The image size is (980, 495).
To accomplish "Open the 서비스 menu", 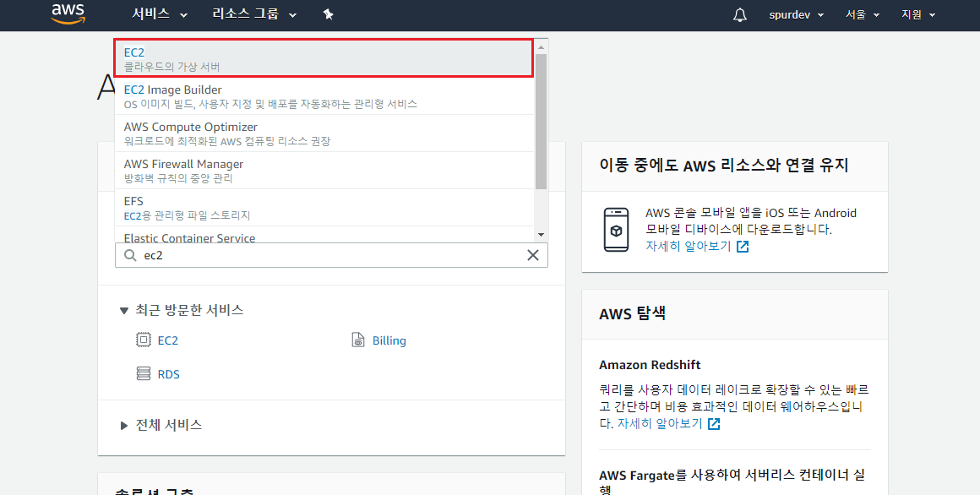I will point(160,14).
